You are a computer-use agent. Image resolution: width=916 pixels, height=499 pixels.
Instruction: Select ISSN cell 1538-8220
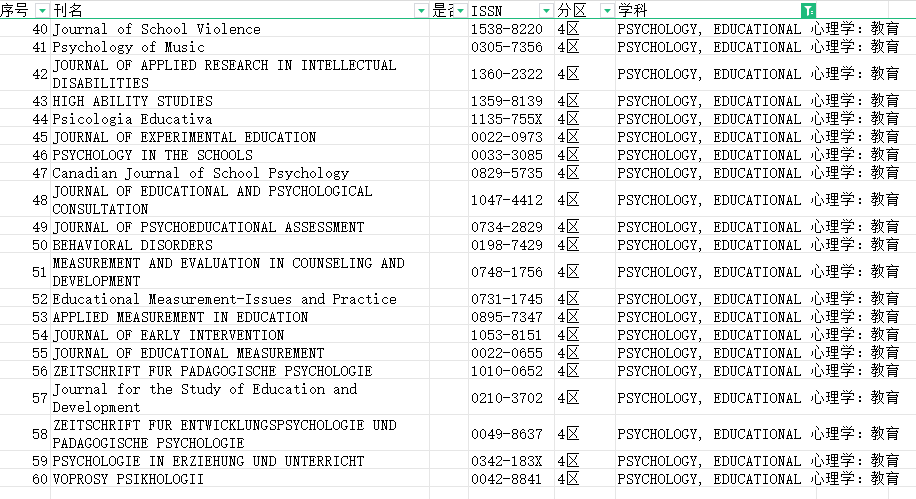pyautogui.click(x=511, y=29)
